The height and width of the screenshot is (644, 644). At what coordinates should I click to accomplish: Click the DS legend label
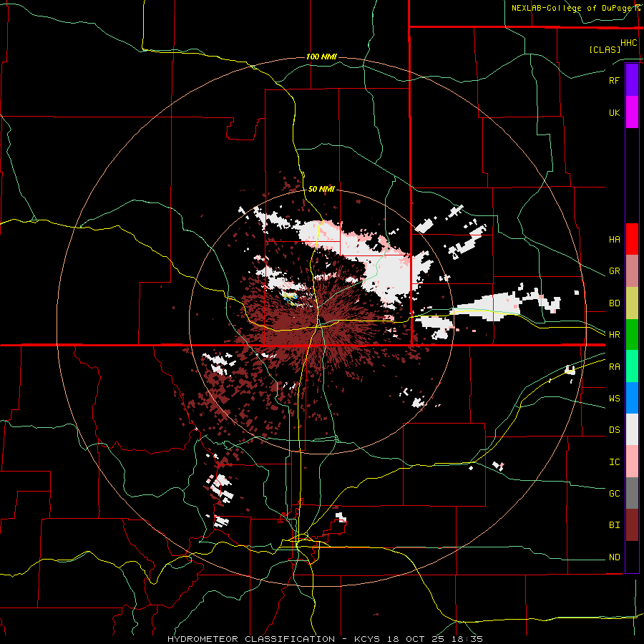click(x=614, y=430)
